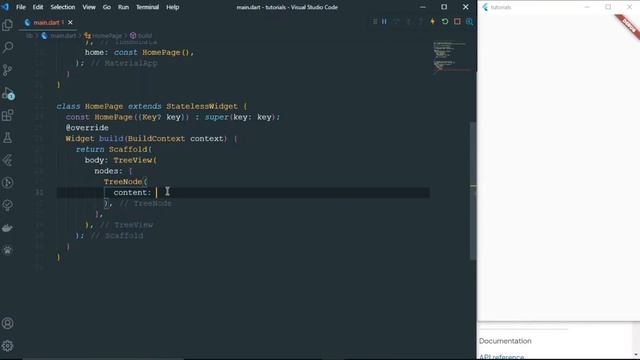The image size is (640, 360).
Task: Open the widget inspector magnifier icon
Action: click(x=469, y=22)
